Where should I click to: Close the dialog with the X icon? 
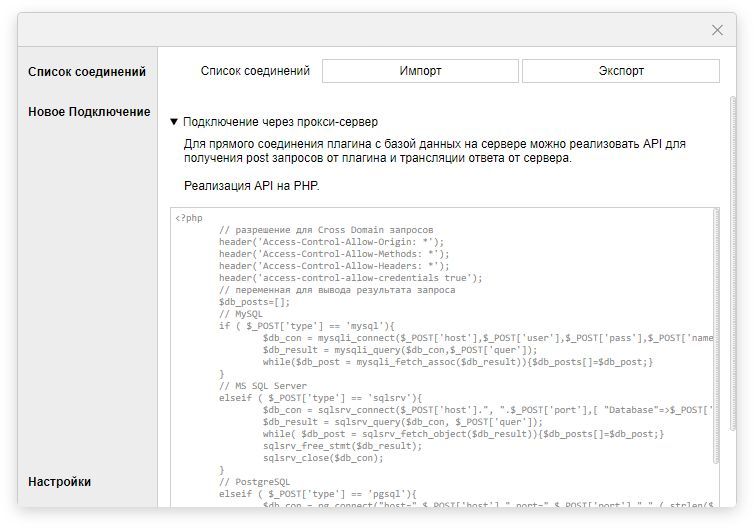click(x=717, y=30)
